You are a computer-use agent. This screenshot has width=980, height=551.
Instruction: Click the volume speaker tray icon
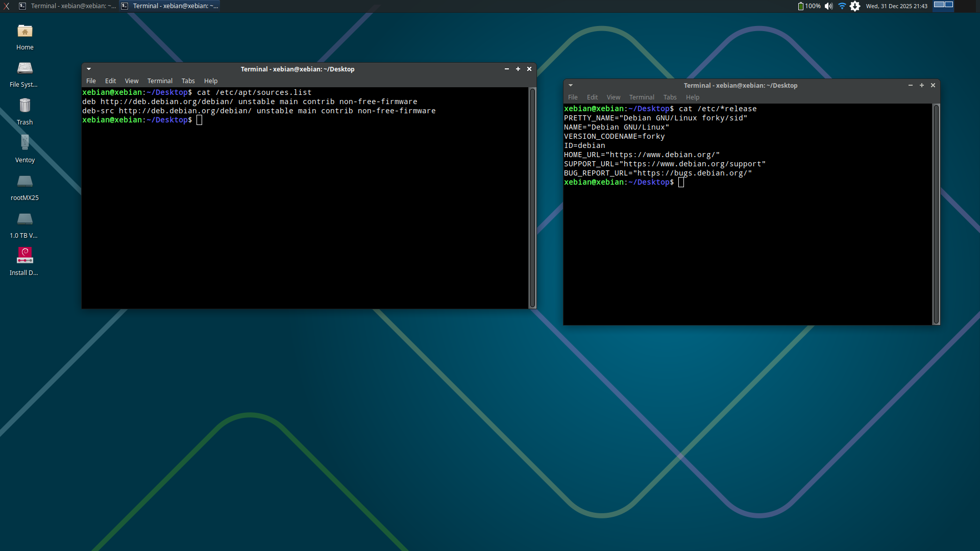[x=828, y=6]
